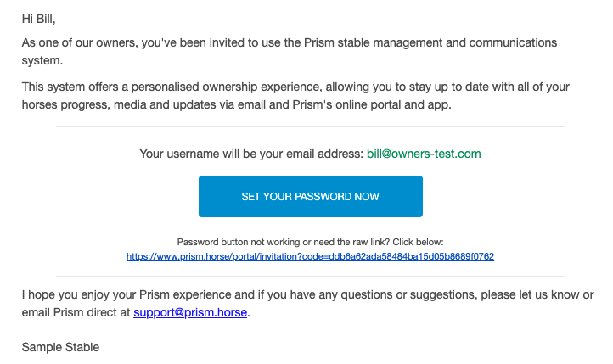
Task: Click the "Click below:" text
Action: pyautogui.click(x=416, y=242)
